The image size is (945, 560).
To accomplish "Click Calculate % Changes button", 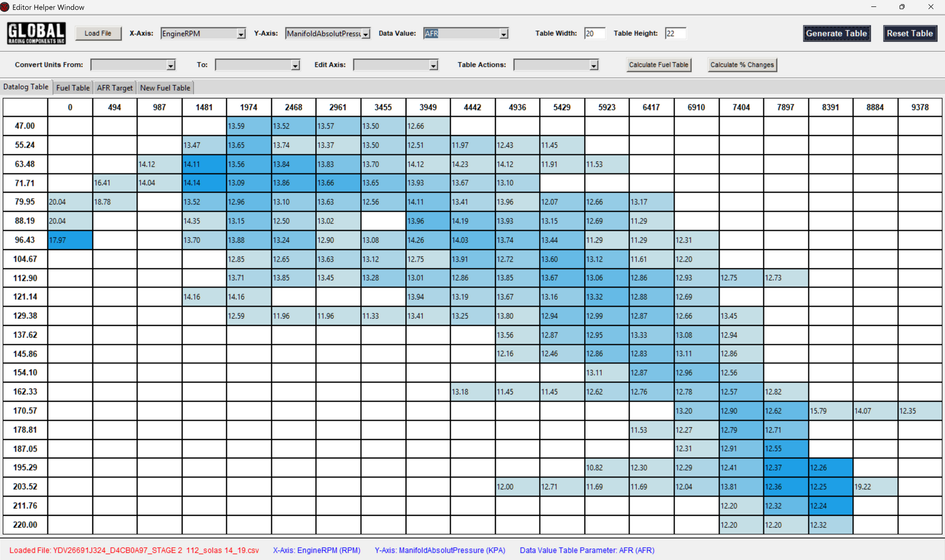I will point(742,65).
